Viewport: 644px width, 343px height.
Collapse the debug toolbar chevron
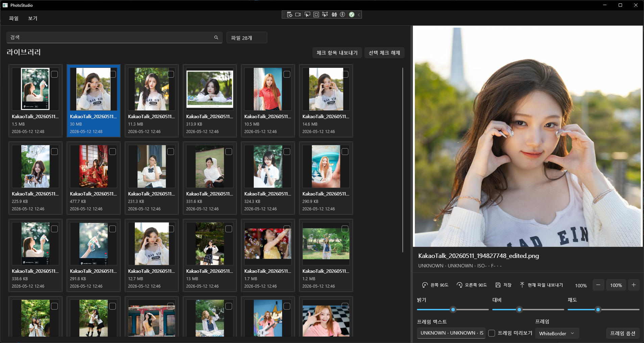pos(359,15)
